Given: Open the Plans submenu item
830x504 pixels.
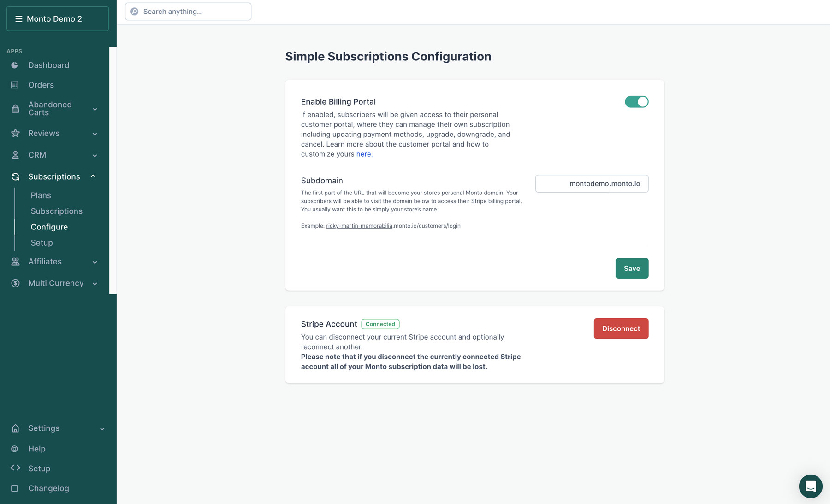Looking at the screenshot, I should [x=41, y=195].
